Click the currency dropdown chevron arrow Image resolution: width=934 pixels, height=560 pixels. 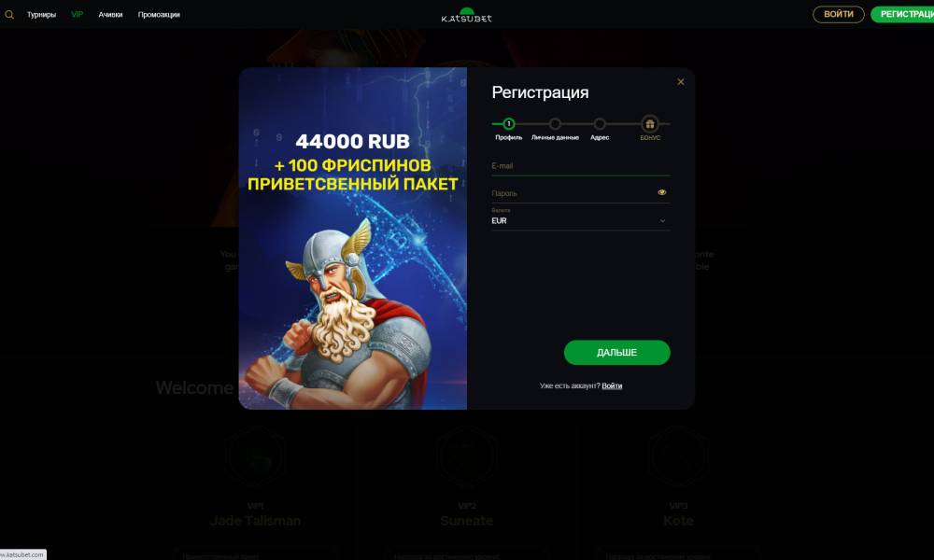[662, 221]
